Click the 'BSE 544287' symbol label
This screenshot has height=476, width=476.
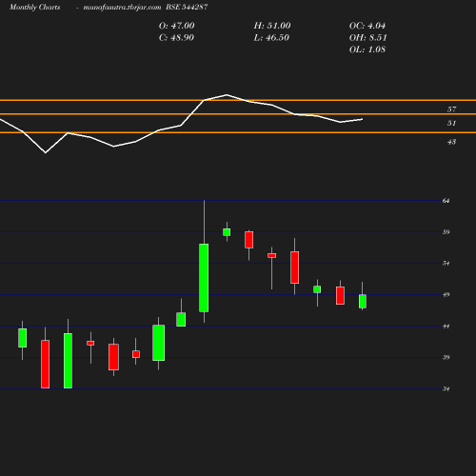(x=187, y=7)
